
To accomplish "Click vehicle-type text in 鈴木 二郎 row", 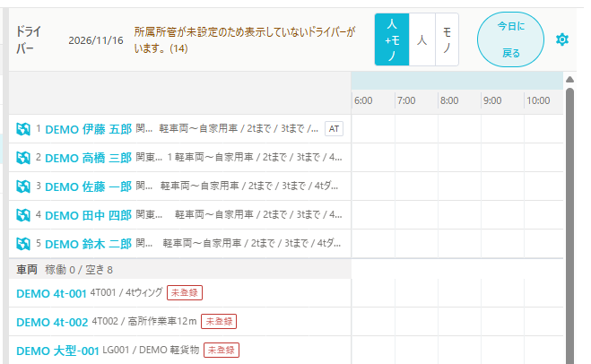I will pos(252,244).
